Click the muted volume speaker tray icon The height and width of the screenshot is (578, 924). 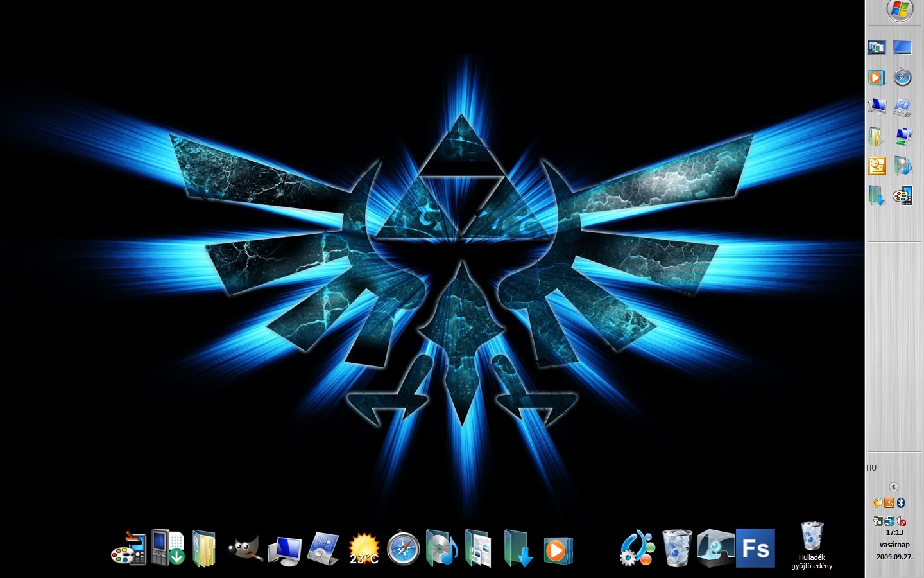(901, 521)
